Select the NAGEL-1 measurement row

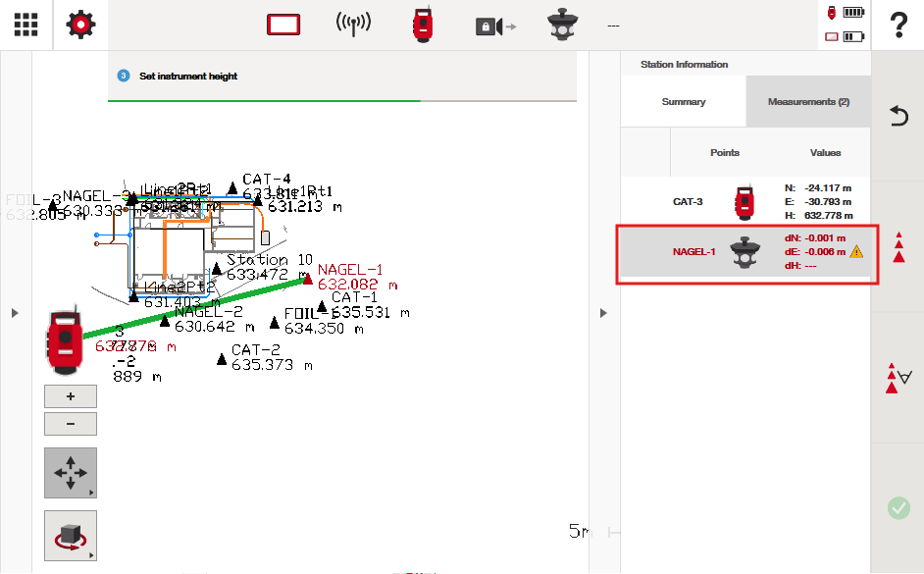point(746,252)
